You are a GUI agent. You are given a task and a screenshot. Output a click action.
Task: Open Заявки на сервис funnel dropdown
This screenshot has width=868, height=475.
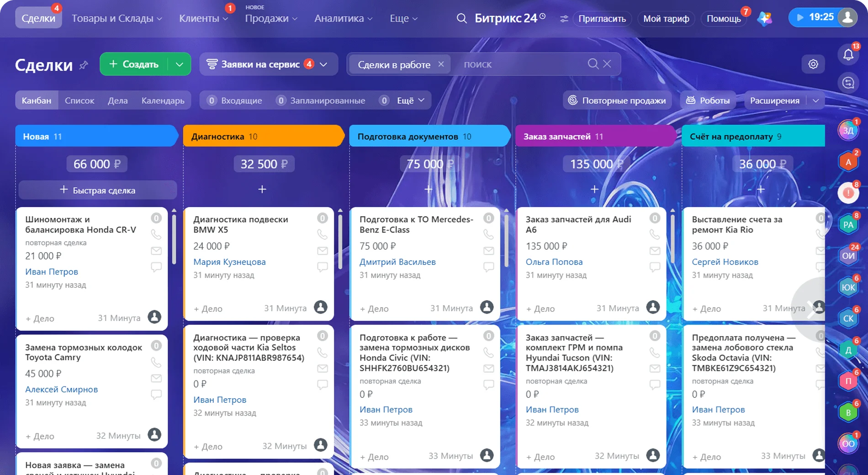click(269, 64)
